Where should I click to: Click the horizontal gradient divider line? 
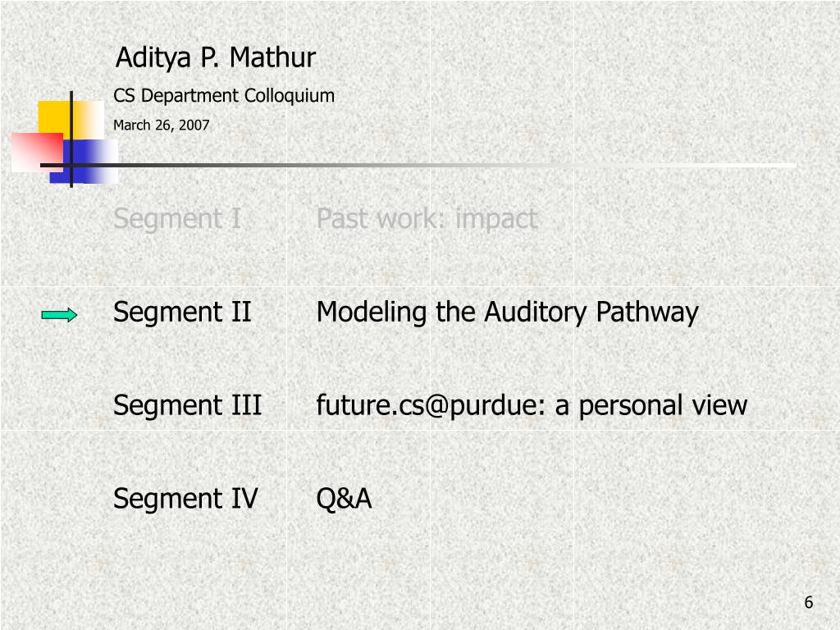click(418, 166)
